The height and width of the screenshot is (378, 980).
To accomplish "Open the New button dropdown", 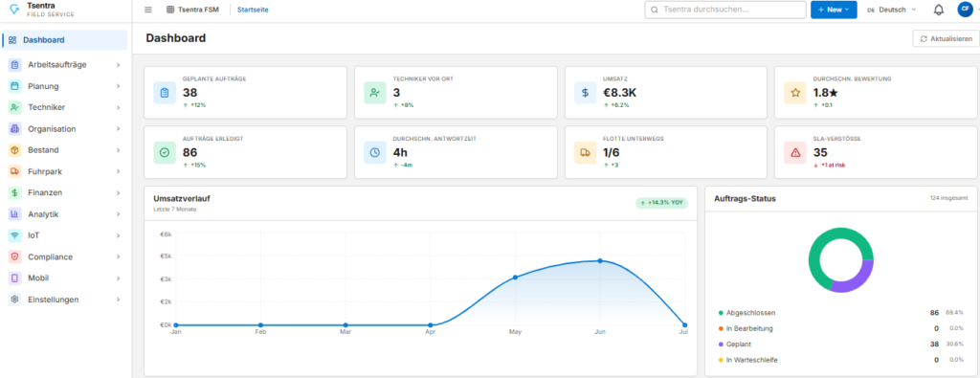I will pyautogui.click(x=834, y=10).
